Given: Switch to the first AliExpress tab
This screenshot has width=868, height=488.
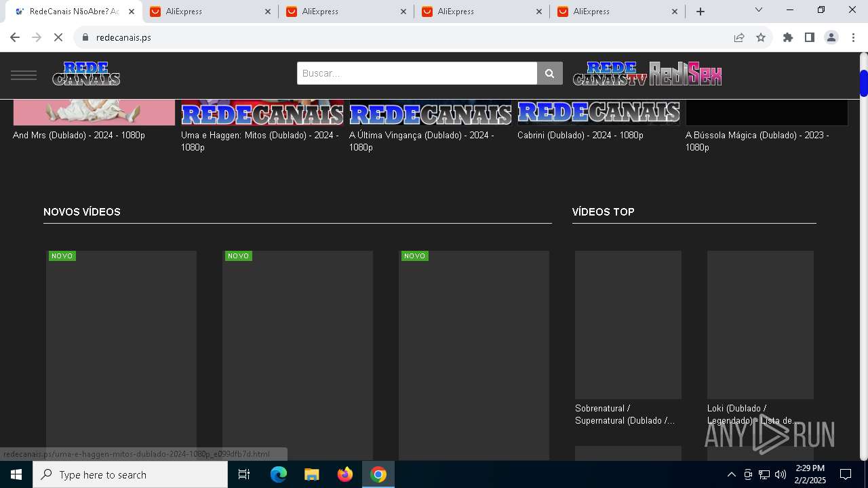Looking at the screenshot, I should [x=210, y=12].
